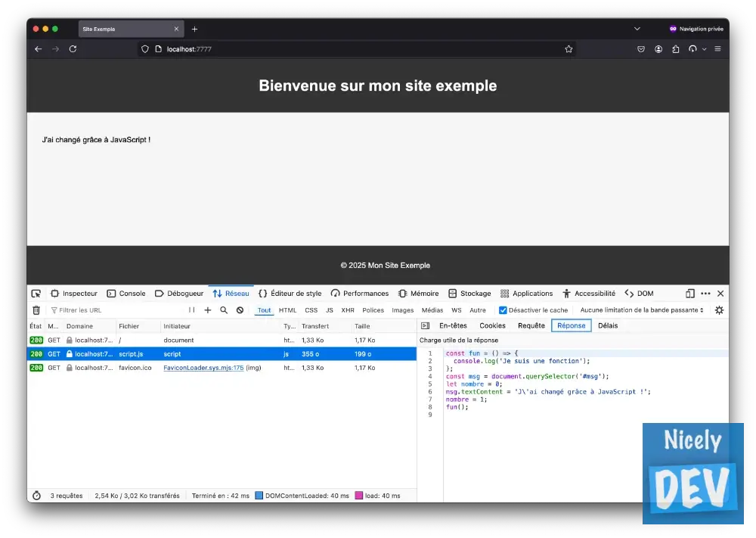The image size is (756, 538).
Task: Filter requests by JS
Action: click(x=330, y=310)
